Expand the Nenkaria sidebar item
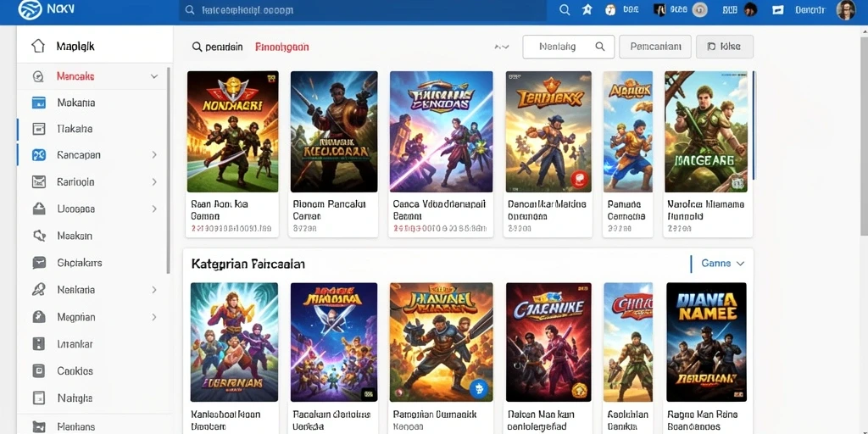 [x=154, y=290]
